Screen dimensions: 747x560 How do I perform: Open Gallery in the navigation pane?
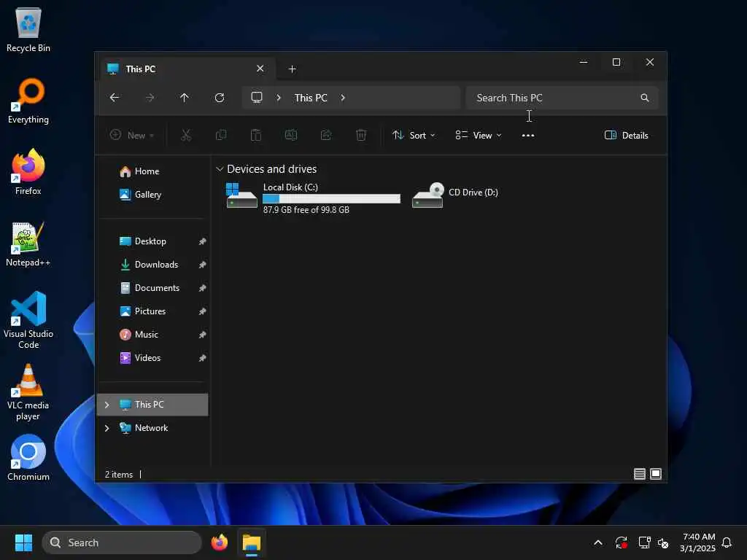point(147,194)
